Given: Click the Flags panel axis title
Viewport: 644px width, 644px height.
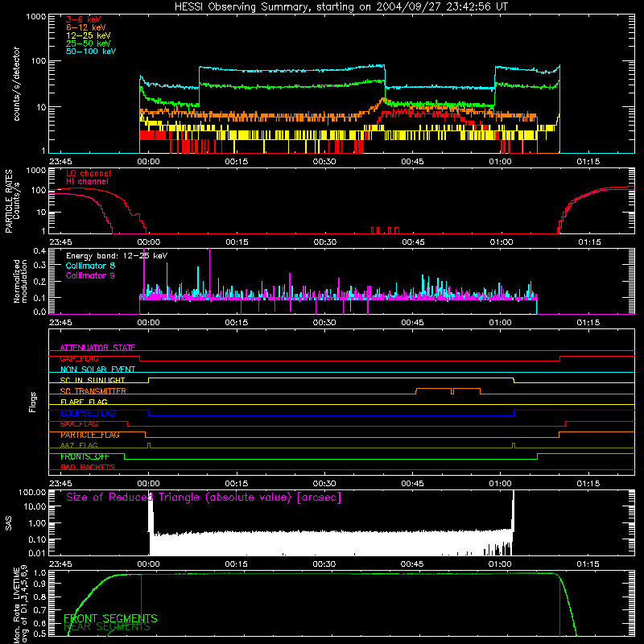Looking at the screenshot, I should coord(33,402).
